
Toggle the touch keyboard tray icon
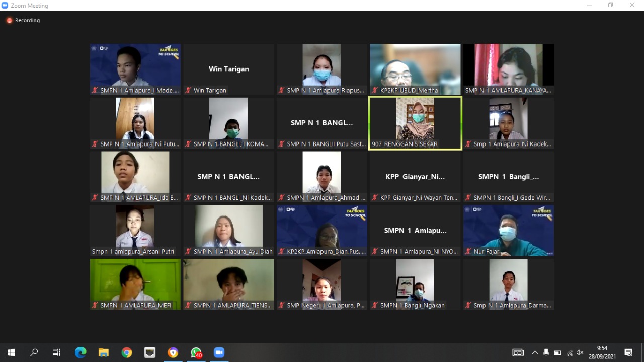click(x=518, y=353)
